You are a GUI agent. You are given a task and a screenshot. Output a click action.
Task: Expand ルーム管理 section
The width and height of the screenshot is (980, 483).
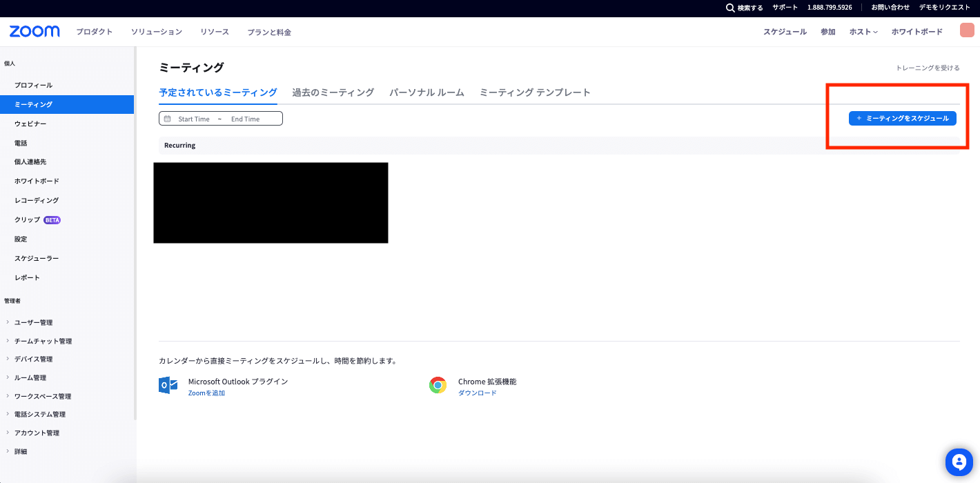tap(30, 377)
